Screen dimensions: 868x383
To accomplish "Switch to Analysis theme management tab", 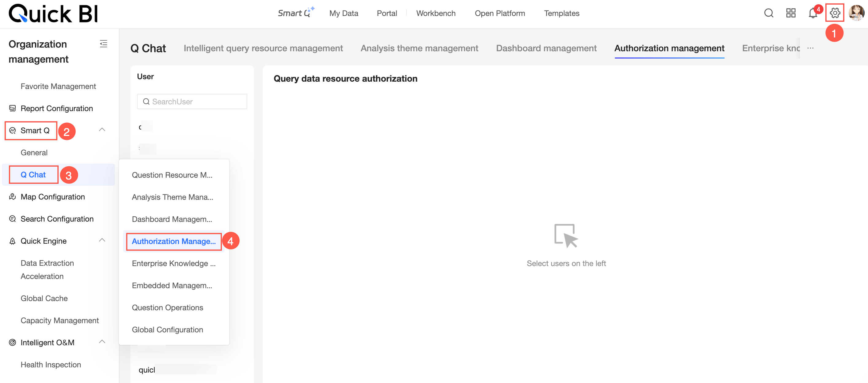I will (x=419, y=48).
